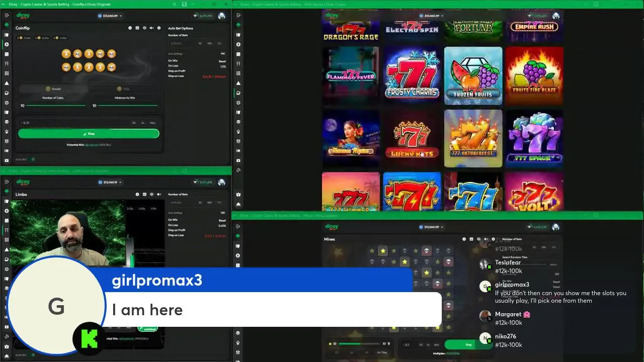The image size is (644, 362).
Task: Open Teslafear chat avatar
Action: tap(485, 264)
